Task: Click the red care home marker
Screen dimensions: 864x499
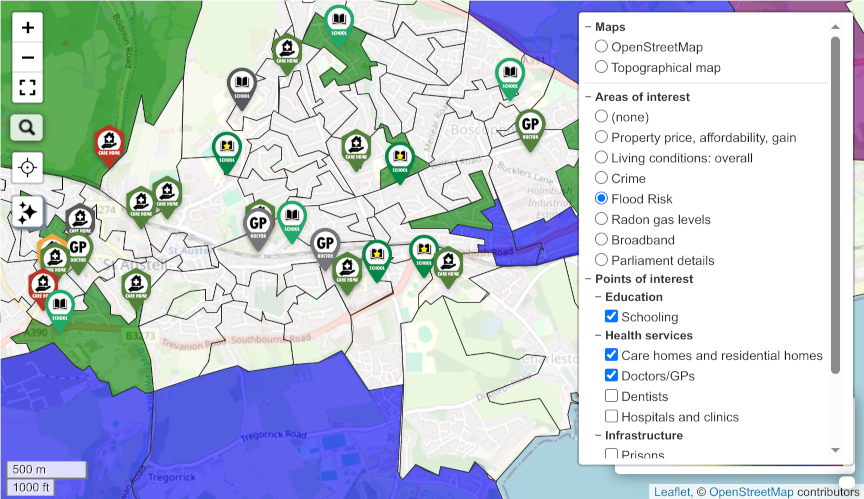Action: point(108,142)
